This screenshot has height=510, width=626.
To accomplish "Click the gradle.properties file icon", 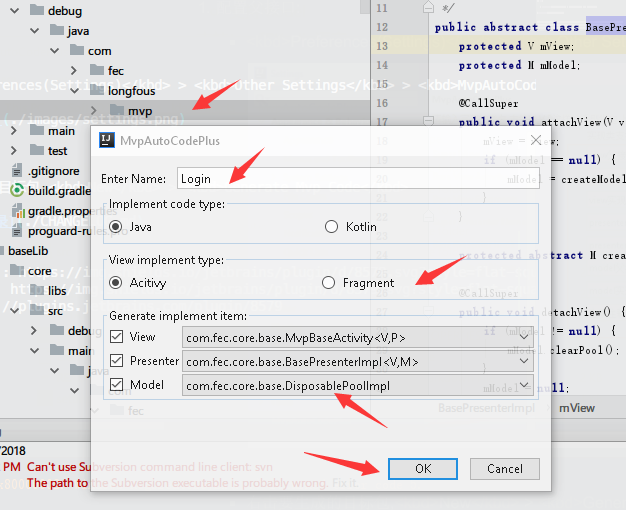I will pyautogui.click(x=18, y=210).
